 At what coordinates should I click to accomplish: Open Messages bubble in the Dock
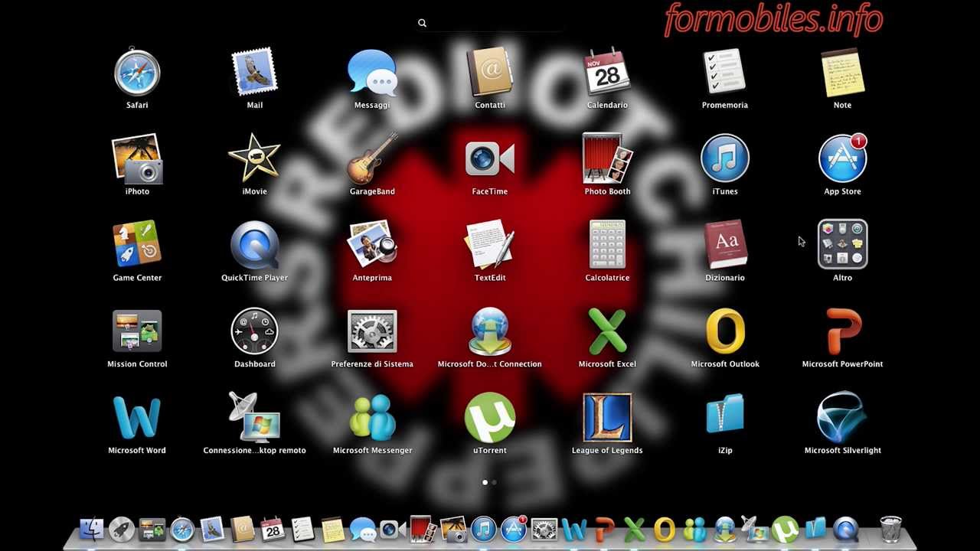pyautogui.click(x=363, y=530)
